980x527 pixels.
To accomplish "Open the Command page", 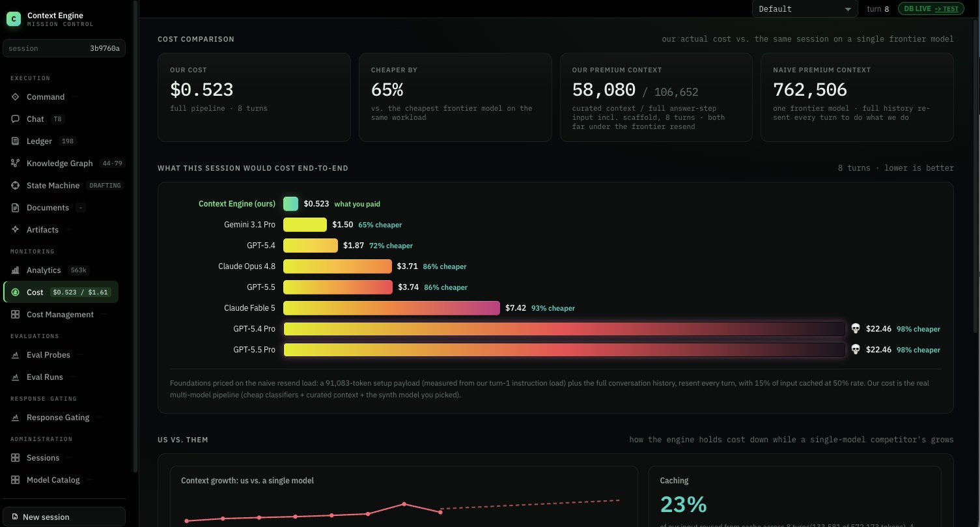I will coord(62,97).
